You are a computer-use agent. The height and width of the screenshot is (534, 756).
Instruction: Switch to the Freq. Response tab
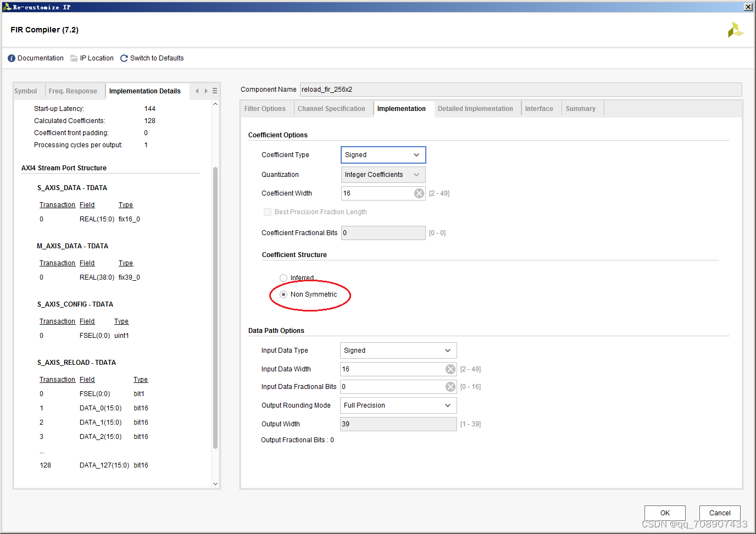point(73,91)
